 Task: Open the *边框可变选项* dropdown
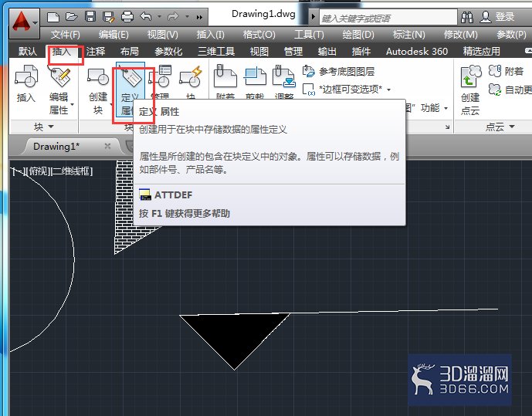(x=347, y=90)
